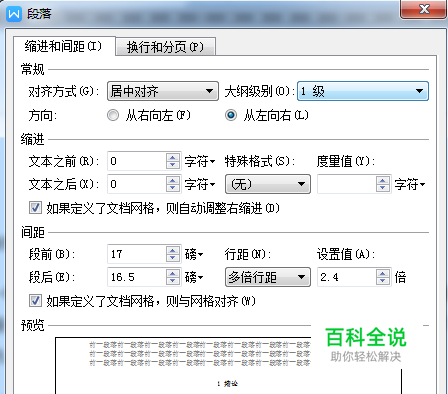The image size is (448, 394).
Task: Change the 段前 unit from 磅
Action: pyautogui.click(x=194, y=255)
